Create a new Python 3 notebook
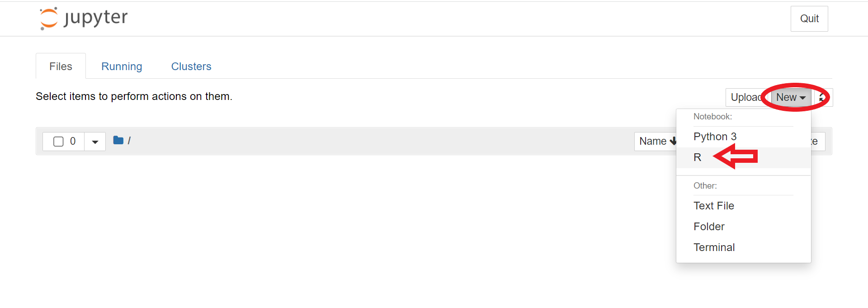868x308 pixels. click(715, 137)
